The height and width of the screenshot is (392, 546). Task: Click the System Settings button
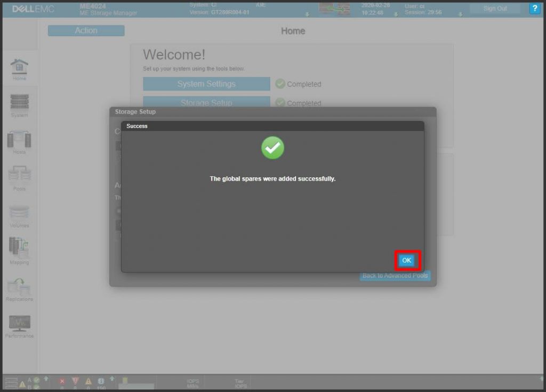point(206,84)
